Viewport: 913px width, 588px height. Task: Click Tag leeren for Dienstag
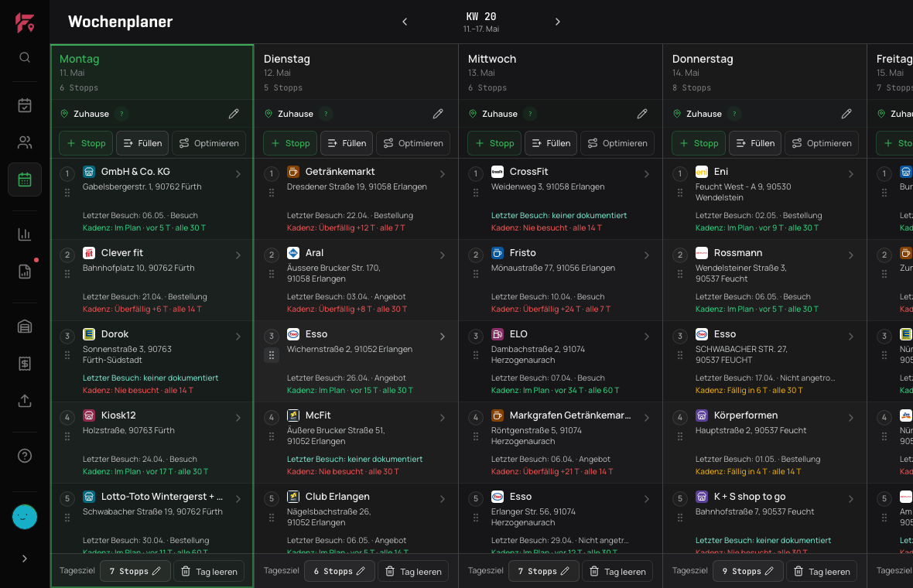pos(413,571)
